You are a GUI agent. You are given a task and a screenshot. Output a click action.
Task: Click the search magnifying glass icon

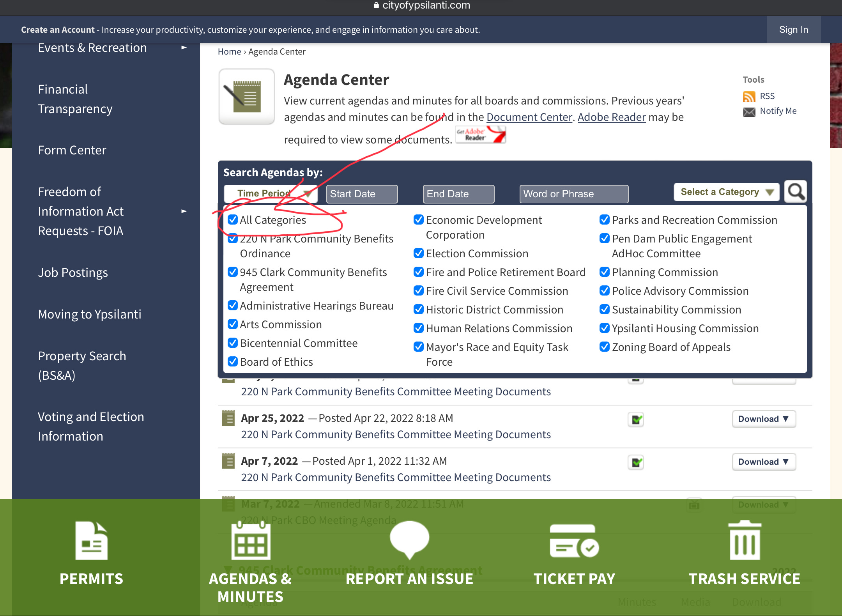(x=796, y=192)
